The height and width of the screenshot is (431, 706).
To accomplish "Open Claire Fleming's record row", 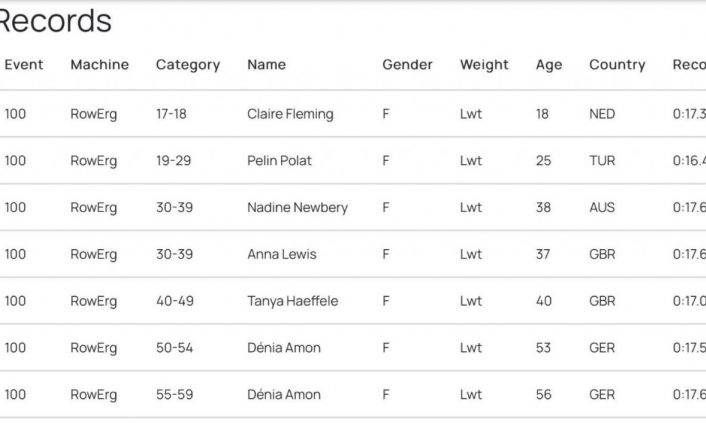I will (290, 114).
